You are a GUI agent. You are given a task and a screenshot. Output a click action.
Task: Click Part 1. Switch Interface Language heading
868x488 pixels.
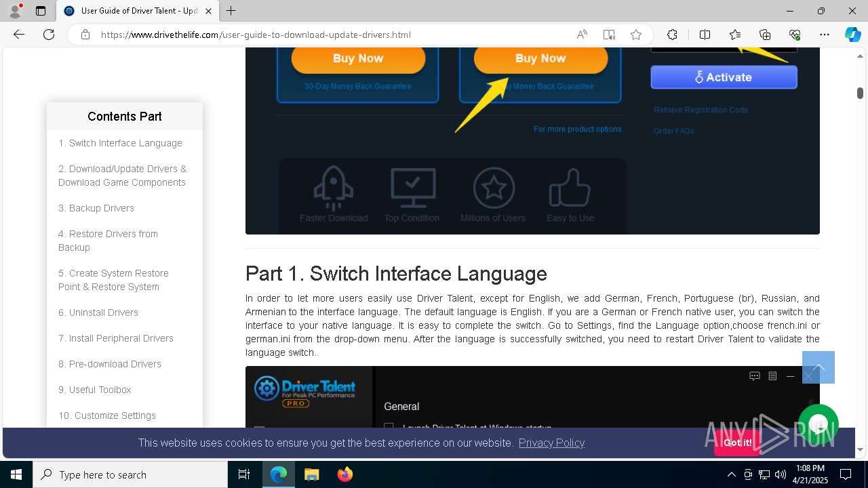(x=396, y=274)
